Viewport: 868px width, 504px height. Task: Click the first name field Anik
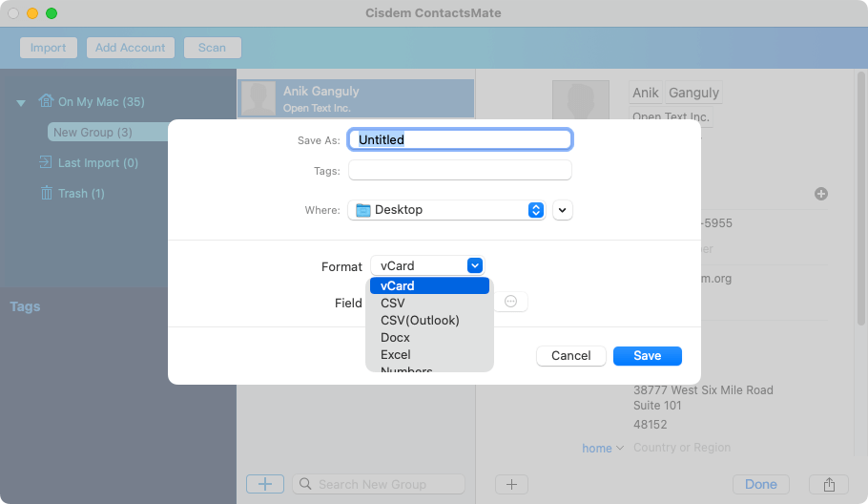pyautogui.click(x=646, y=93)
